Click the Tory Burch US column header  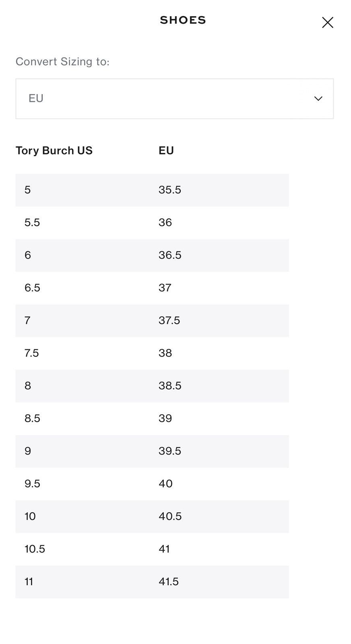(x=54, y=151)
